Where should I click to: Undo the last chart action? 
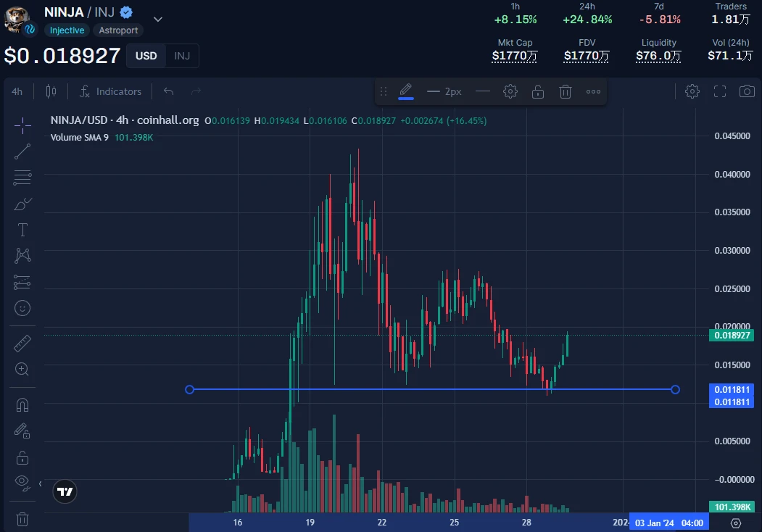pos(169,91)
